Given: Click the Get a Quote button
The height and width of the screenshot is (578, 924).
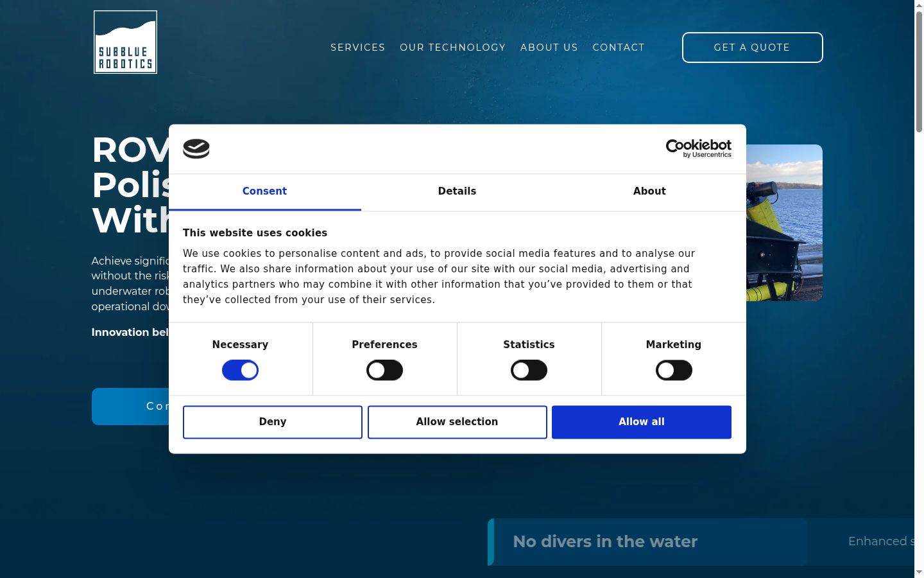Looking at the screenshot, I should 752,48.
